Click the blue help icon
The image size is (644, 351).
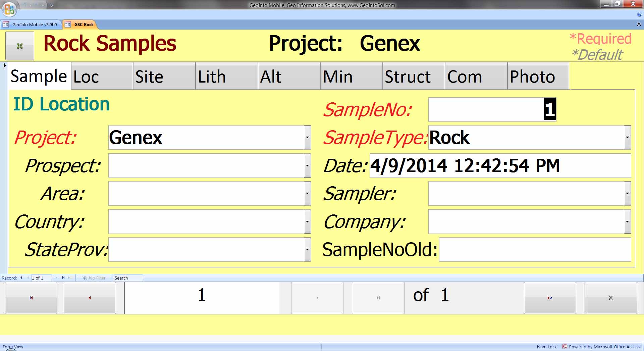pos(639,15)
